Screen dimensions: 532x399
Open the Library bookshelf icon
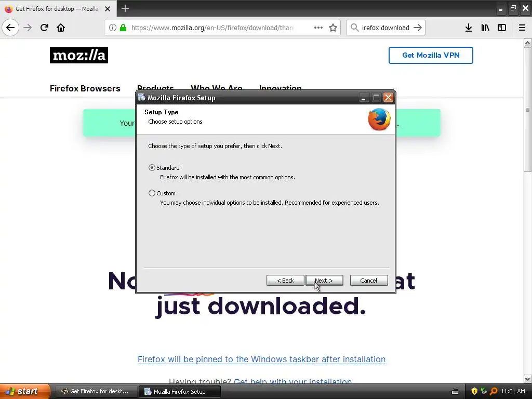pos(485,28)
